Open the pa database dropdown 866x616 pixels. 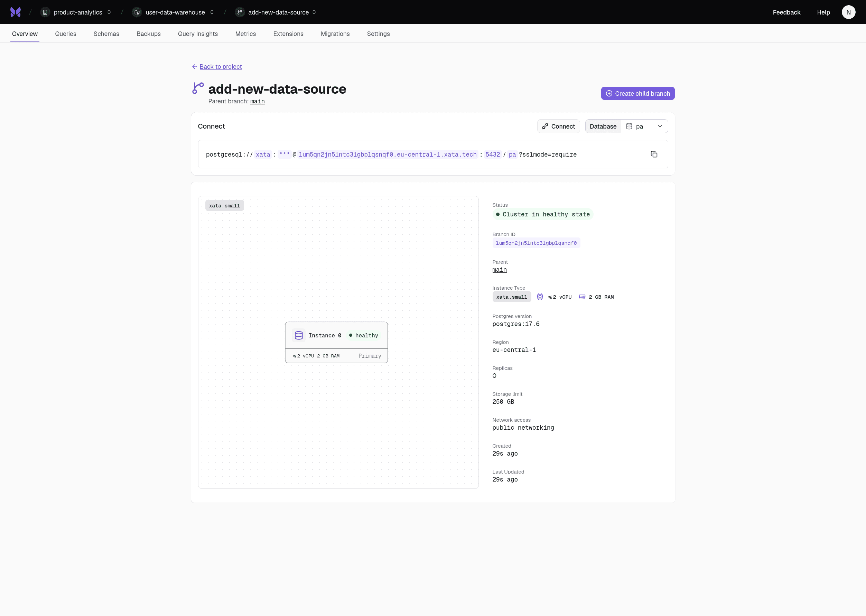(x=644, y=126)
